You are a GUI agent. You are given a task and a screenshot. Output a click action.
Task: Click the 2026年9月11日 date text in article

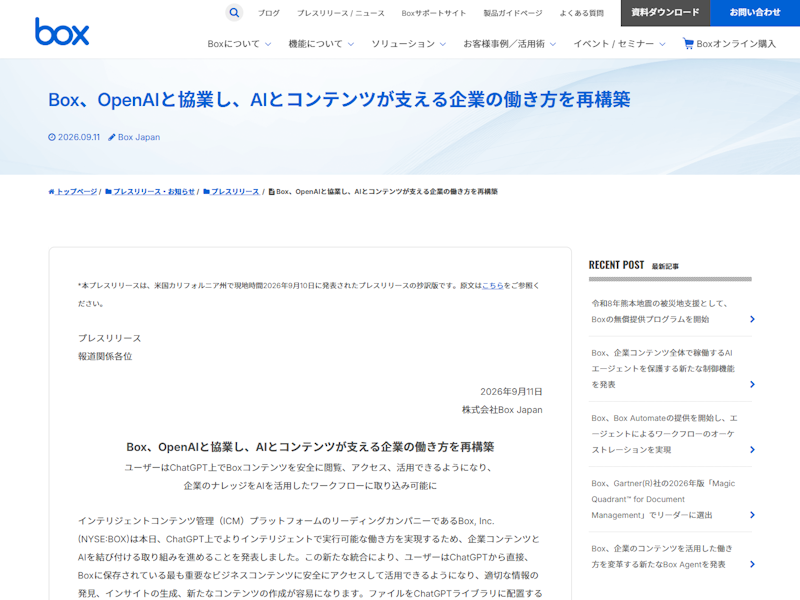coord(511,392)
